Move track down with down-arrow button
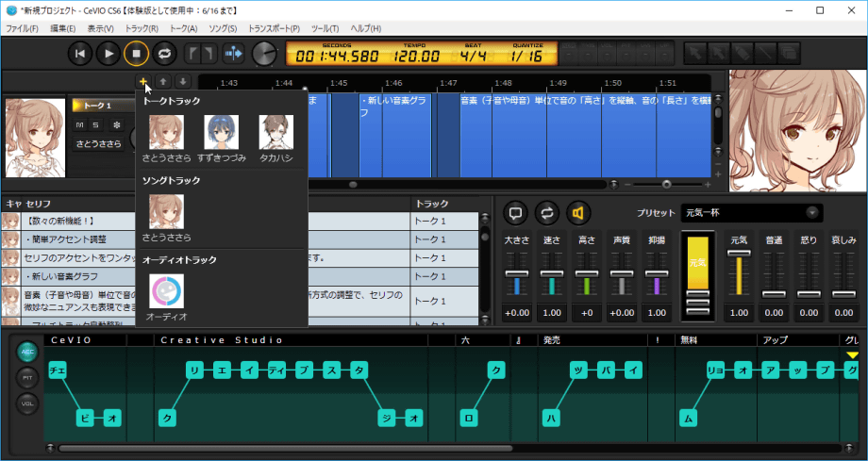The height and width of the screenshot is (461, 868). click(x=183, y=81)
